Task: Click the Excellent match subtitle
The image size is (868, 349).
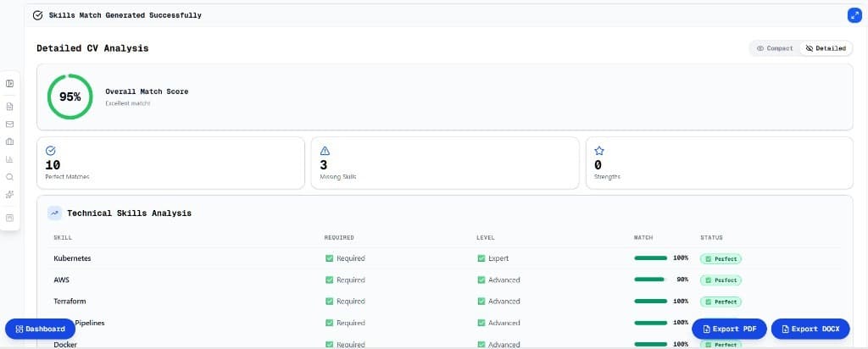Action: coord(128,103)
